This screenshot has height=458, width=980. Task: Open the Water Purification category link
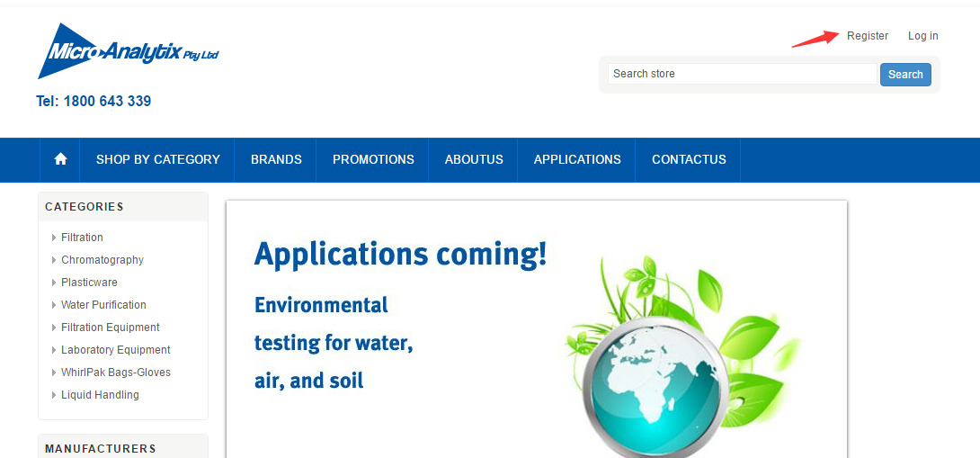[x=103, y=305]
